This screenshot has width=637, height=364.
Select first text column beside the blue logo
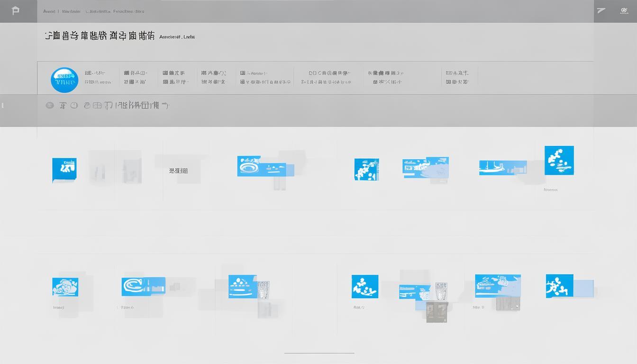[x=97, y=77]
